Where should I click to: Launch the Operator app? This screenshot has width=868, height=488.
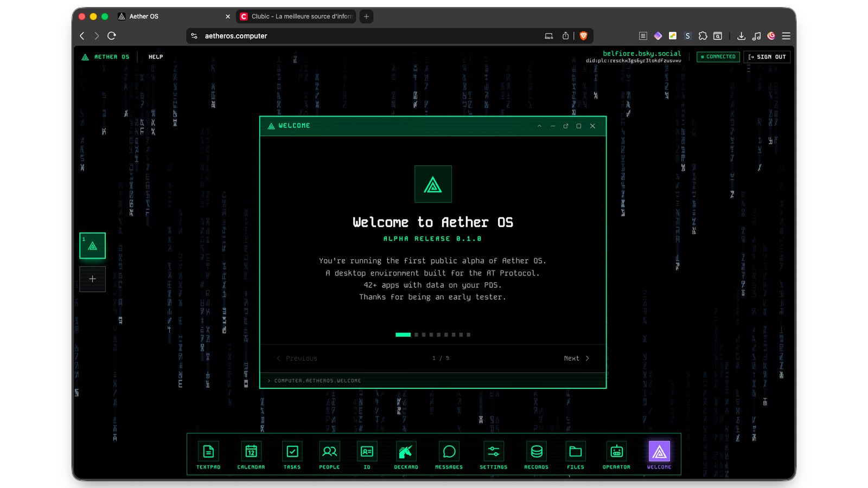[616, 455]
